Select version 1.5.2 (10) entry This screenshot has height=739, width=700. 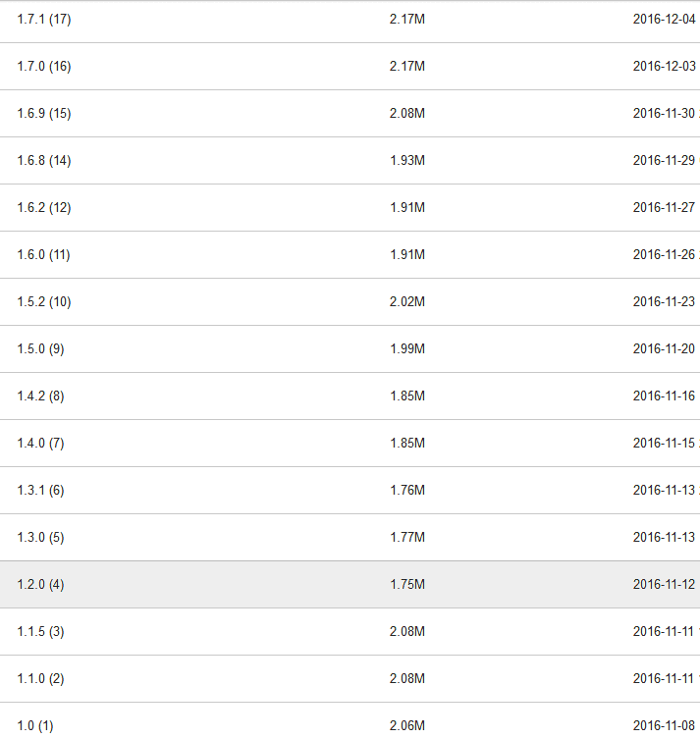44,302
